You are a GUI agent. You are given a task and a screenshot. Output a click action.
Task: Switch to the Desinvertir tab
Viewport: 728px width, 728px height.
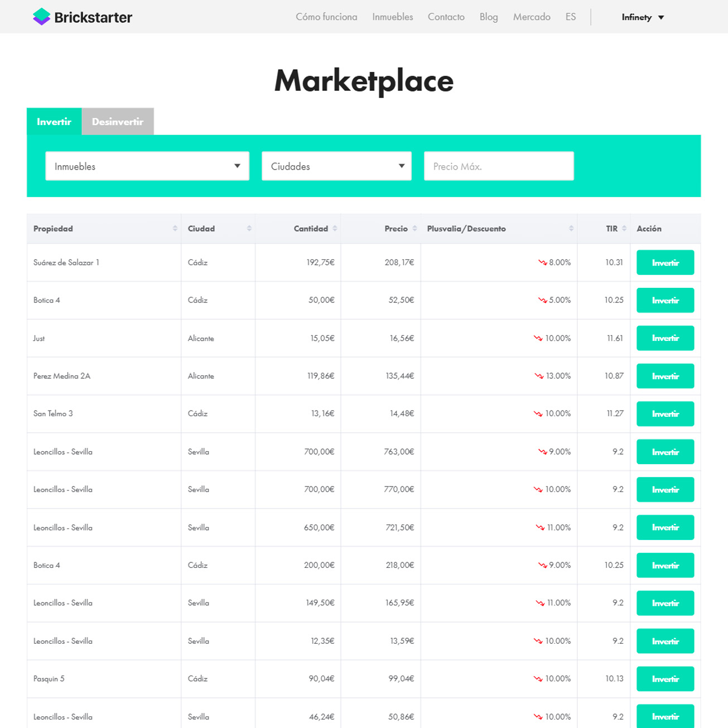[x=118, y=122]
